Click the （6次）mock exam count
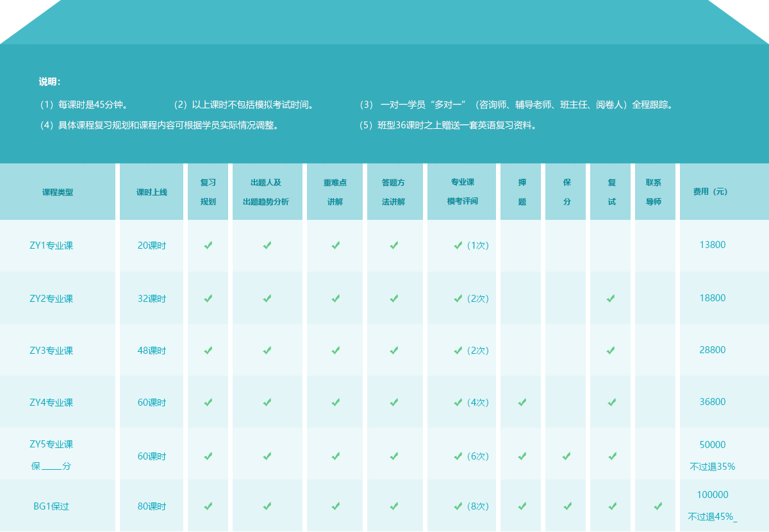Screen dimensions: 769x532 (x=477, y=456)
